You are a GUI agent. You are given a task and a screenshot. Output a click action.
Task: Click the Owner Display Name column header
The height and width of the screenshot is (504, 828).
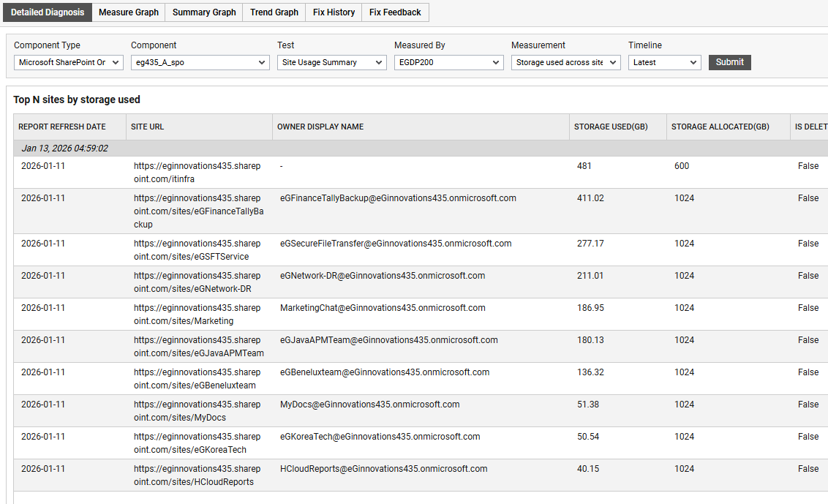click(320, 127)
